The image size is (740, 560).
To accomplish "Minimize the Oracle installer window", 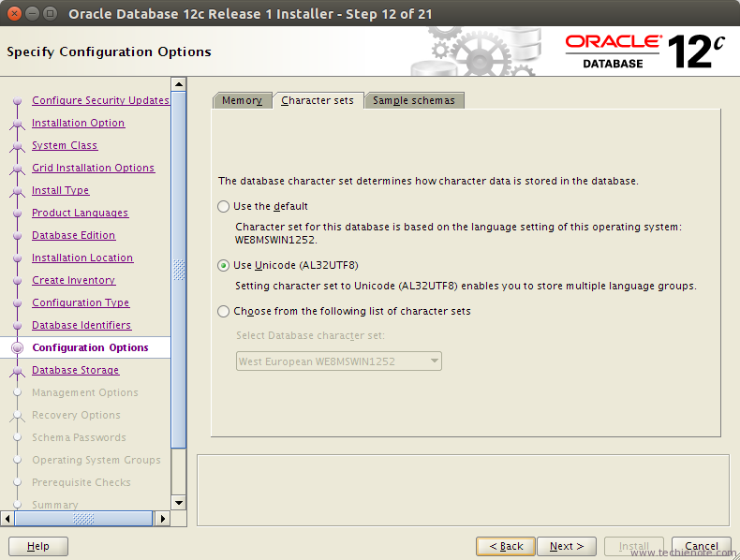I will (x=32, y=13).
